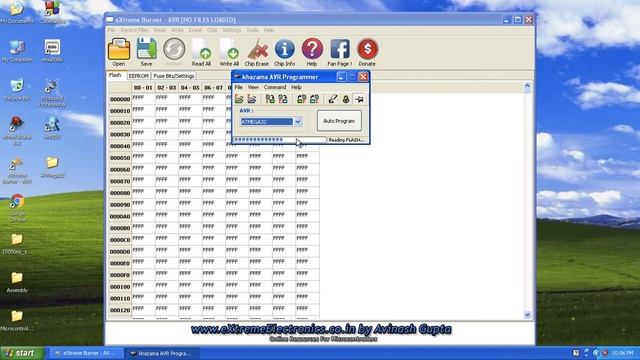Image resolution: width=640 pixels, height=360 pixels.
Task: Click the 0000A0 row address
Action: (x=120, y=217)
